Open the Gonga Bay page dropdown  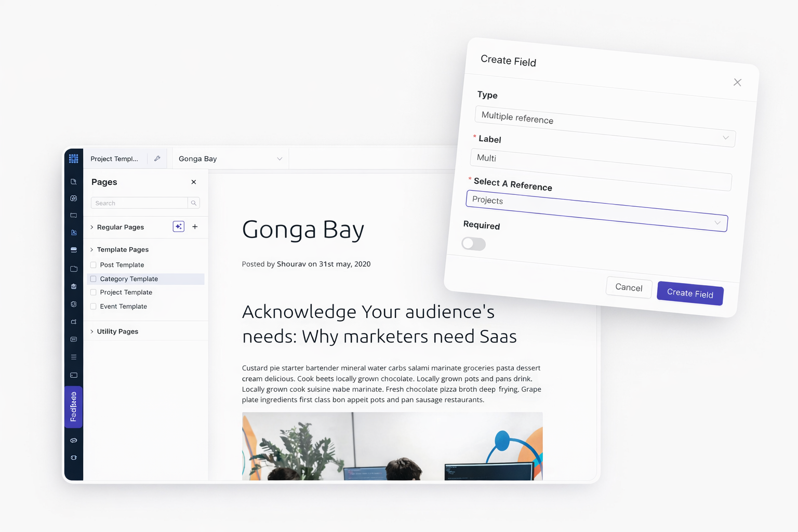[230, 159]
